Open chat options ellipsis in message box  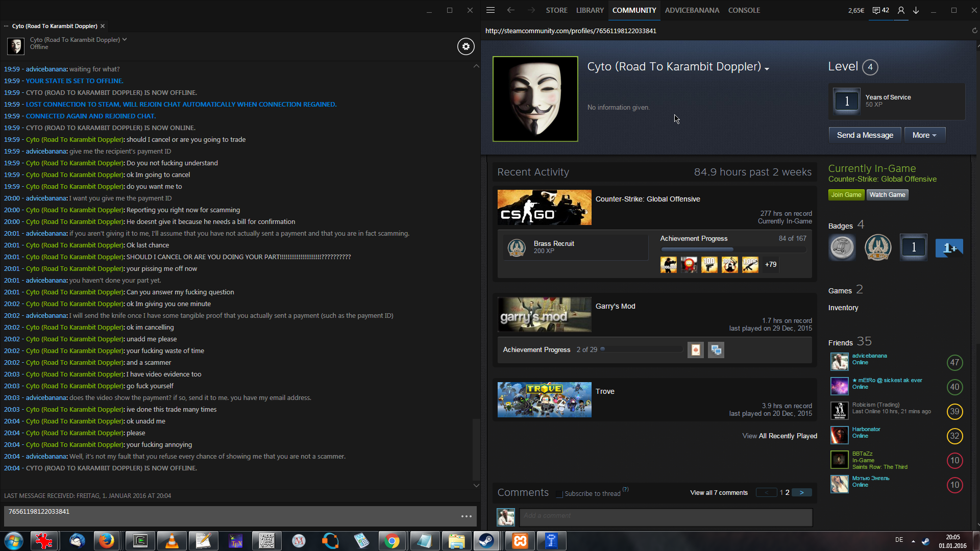(x=466, y=516)
